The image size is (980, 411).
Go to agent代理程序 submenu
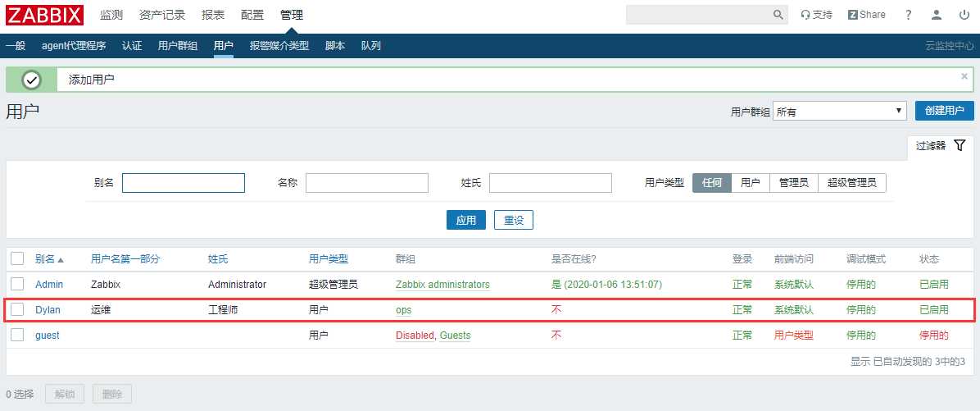point(74,46)
